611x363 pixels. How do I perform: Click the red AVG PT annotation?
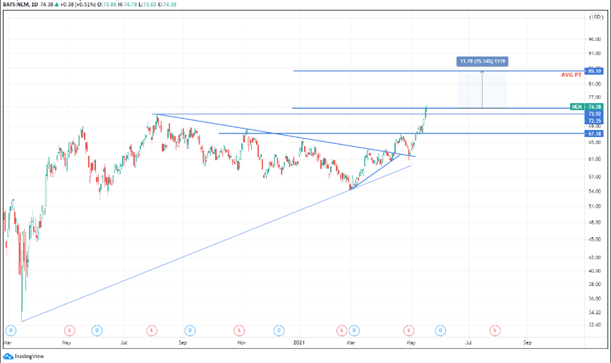(571, 75)
